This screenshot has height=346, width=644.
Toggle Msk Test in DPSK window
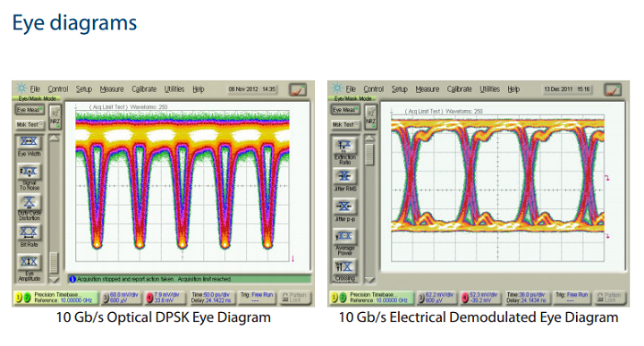pyautogui.click(x=30, y=124)
